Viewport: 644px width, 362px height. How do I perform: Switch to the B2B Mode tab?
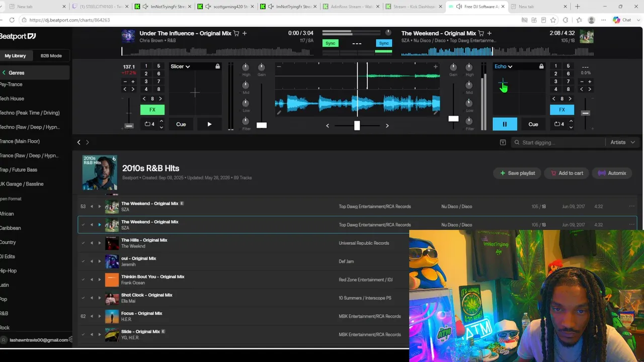[51, 56]
